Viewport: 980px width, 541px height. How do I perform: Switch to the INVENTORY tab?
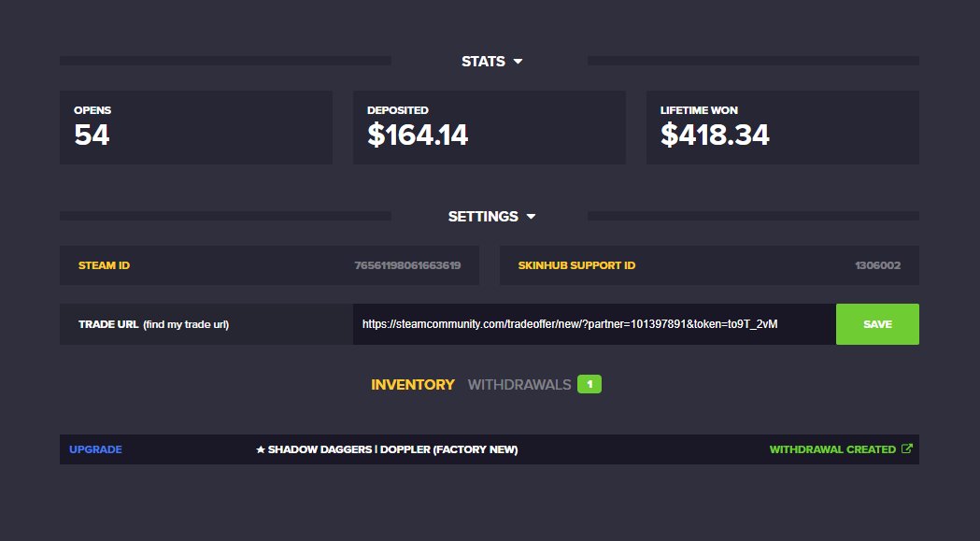(413, 385)
